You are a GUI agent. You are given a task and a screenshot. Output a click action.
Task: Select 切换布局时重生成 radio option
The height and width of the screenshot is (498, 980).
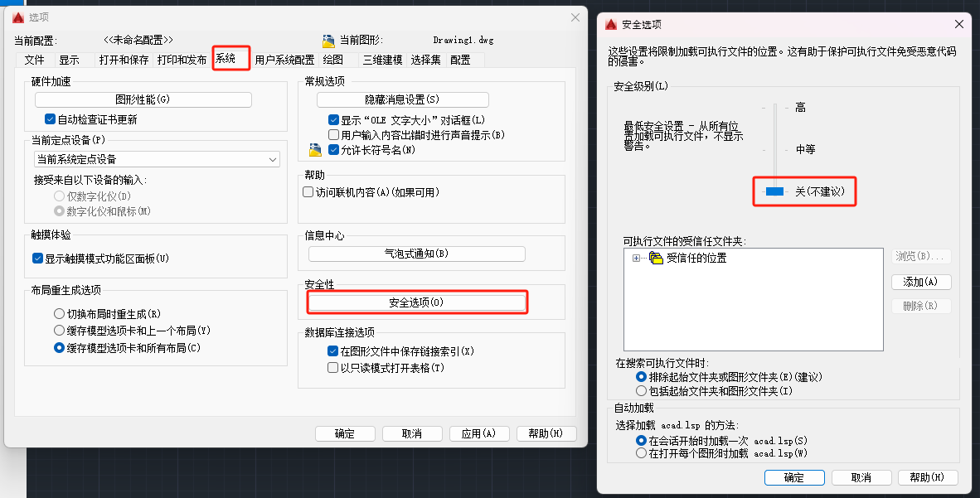[59, 314]
